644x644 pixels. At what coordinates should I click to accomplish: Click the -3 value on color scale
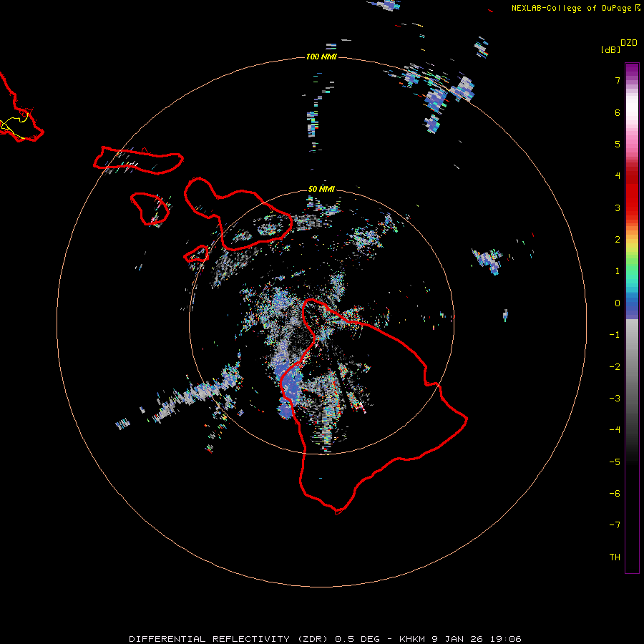[615, 399]
